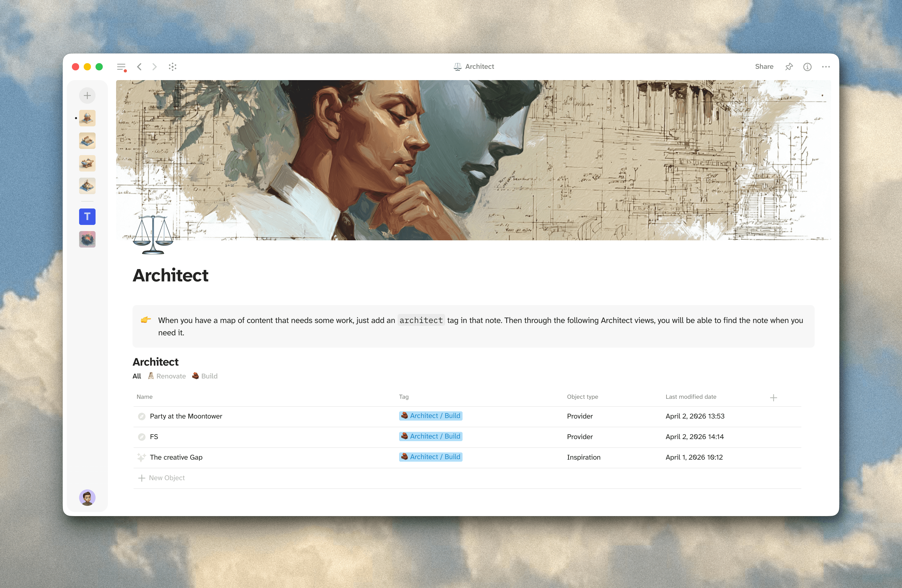Switch to the Build view tab

click(205, 376)
